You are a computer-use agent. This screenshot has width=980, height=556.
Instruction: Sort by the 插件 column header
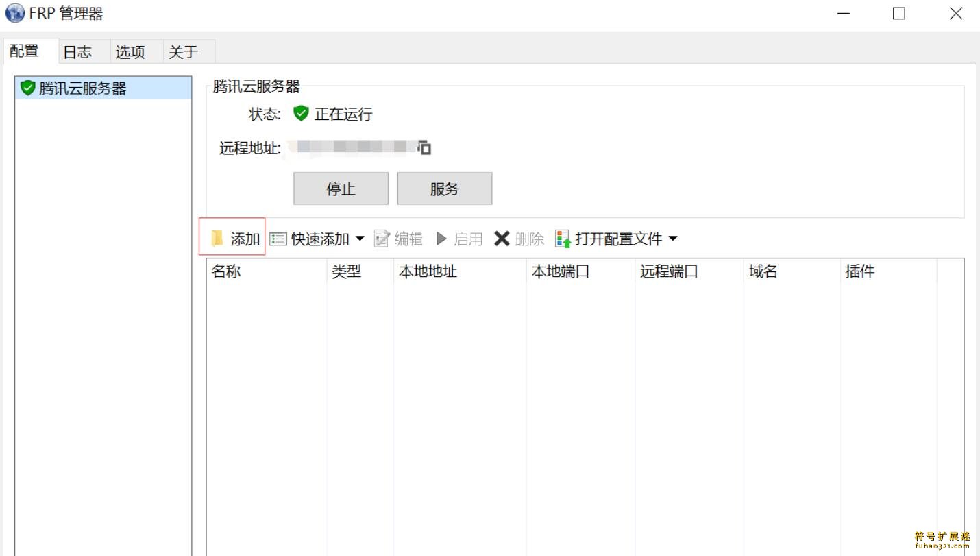point(888,271)
